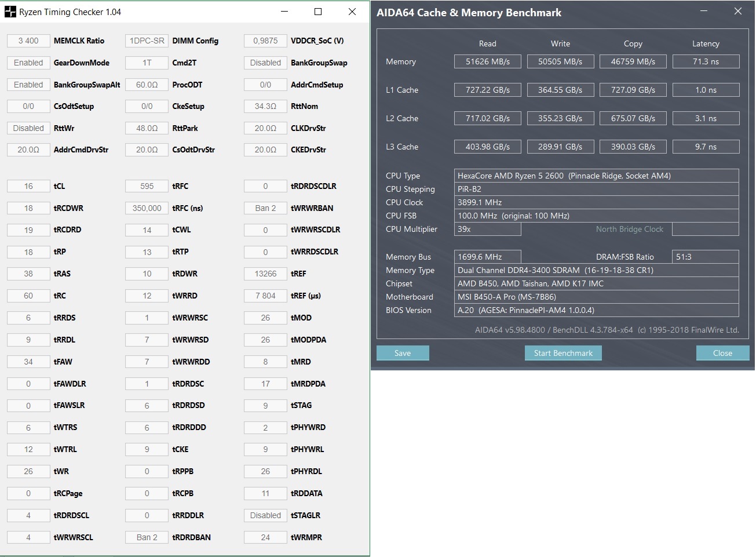Click the tMRDPDA value 17
Image resolution: width=756 pixels, height=557 pixels.
coord(265,384)
